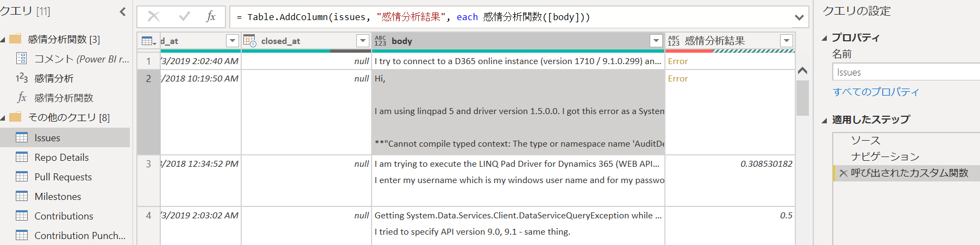Screen dimensions: 980x245
Task: Collapse the プロパティ section
Action: (825, 38)
